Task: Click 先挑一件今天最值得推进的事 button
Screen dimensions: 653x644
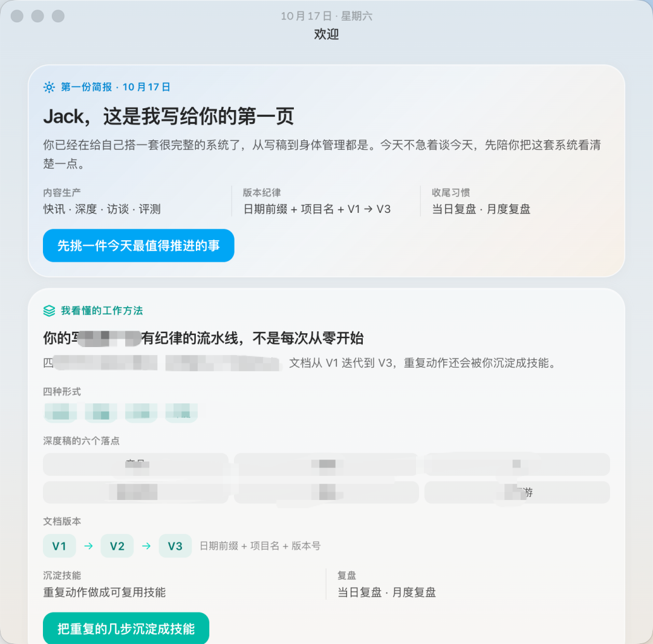Action: [138, 246]
